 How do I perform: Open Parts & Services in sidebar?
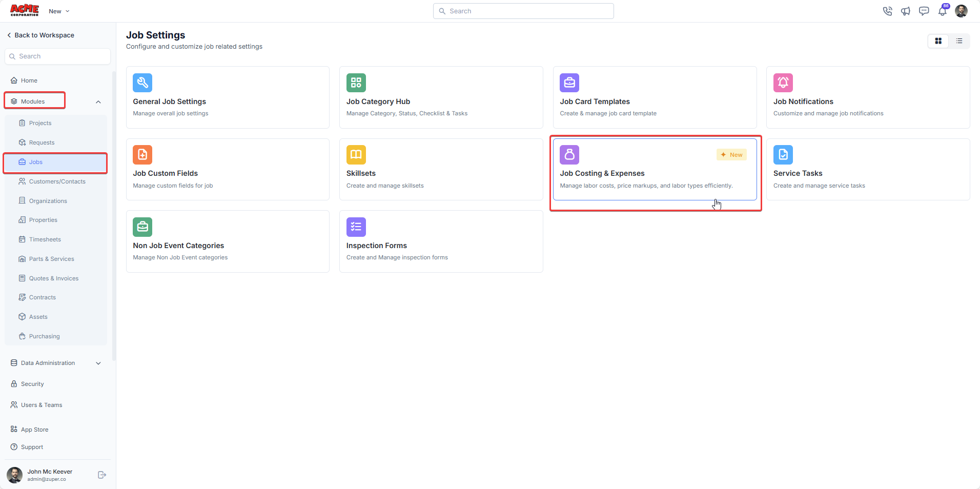tap(56, 259)
